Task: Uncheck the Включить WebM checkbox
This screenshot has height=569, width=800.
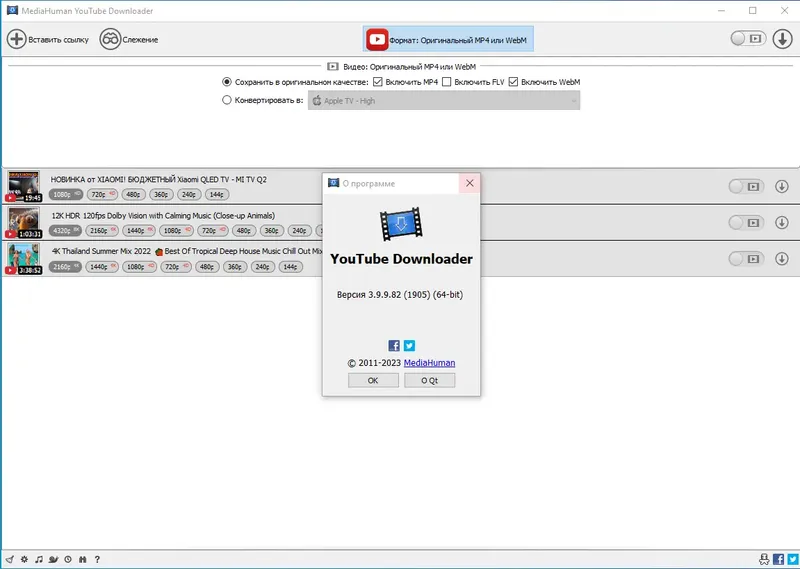Action: pos(513,82)
